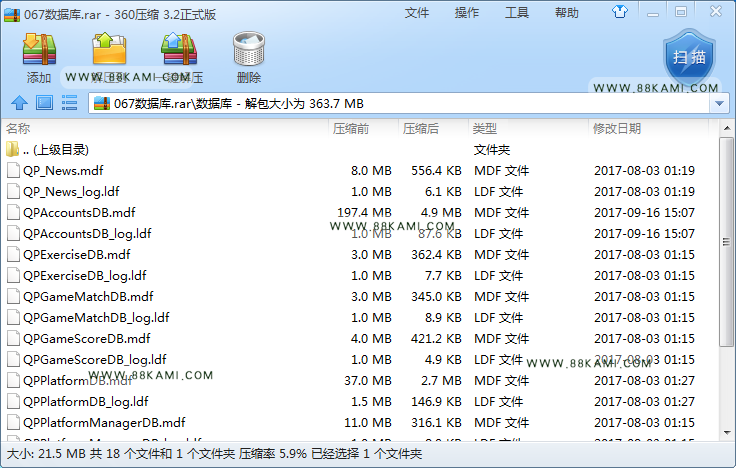Image resolution: width=736 pixels, height=468 pixels.
Task: Expand the address path dropdown arrow
Action: point(719,104)
